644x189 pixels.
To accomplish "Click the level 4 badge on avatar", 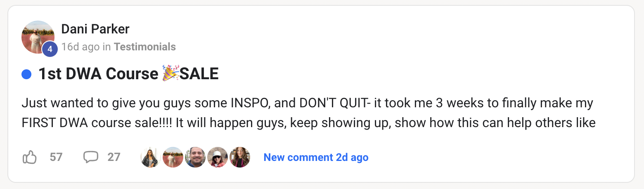I will point(50,49).
